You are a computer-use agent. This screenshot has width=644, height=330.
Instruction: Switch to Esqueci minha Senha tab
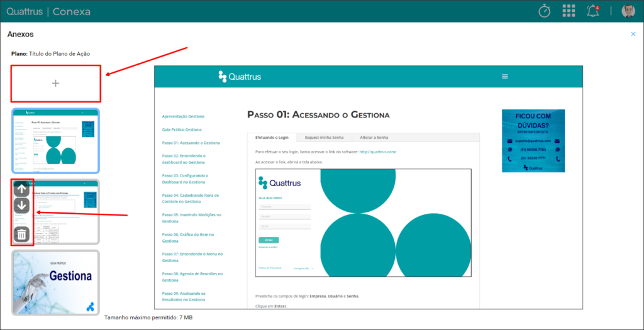tap(324, 138)
